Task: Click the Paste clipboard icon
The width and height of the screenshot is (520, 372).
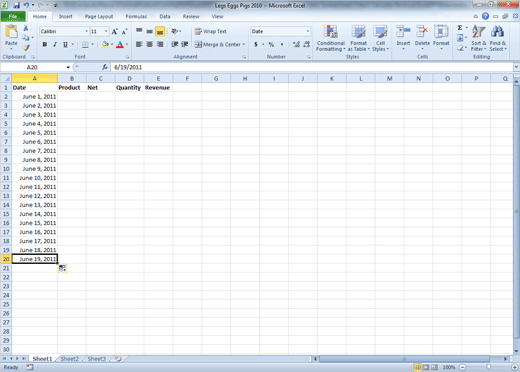Action: click(x=11, y=32)
